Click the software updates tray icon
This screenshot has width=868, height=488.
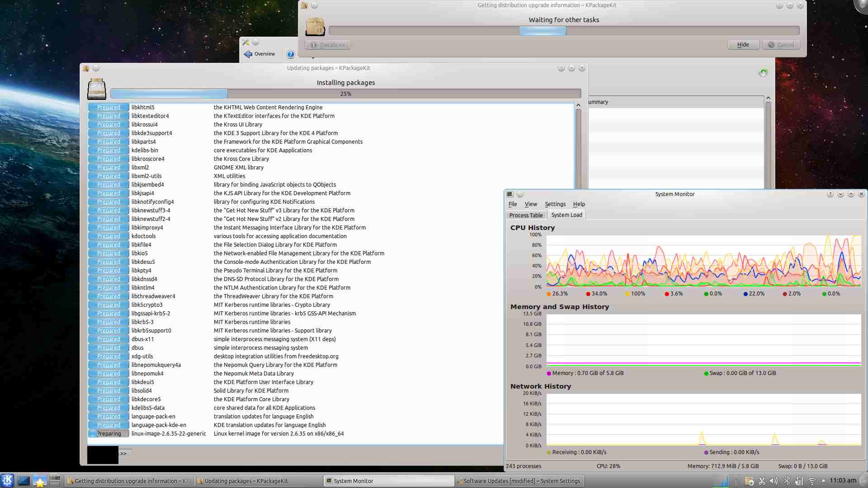coord(749,481)
